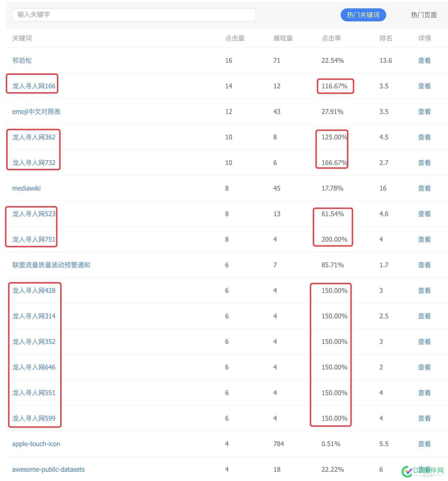Open keyword link 龙人寻人网751
Screen dimensions: 448x481
click(x=34, y=240)
